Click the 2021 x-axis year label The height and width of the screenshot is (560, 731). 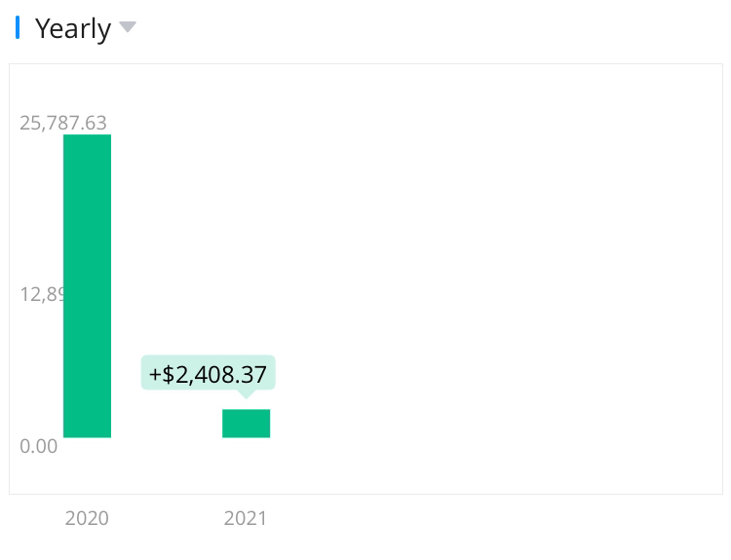point(246,518)
